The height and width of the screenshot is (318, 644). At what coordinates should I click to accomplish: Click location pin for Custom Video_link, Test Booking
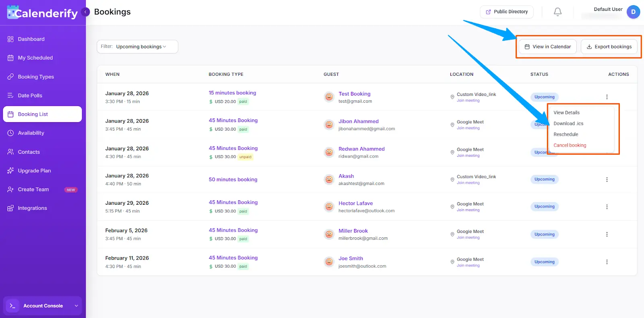coord(452,97)
